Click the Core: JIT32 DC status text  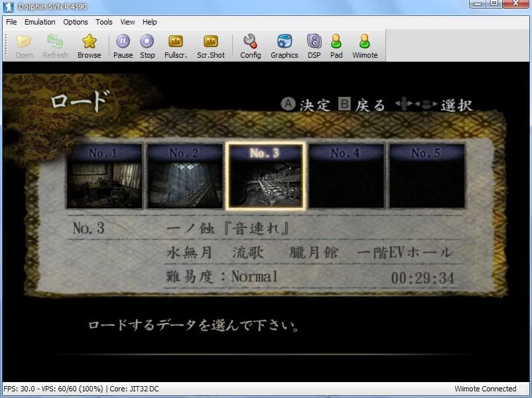tap(135, 389)
